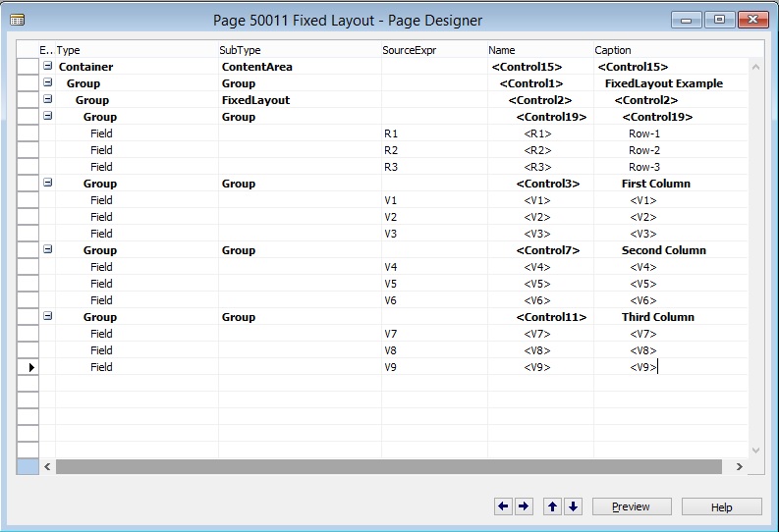Click the <V9> caption cell being edited
This screenshot has width=779, height=532.
[x=671, y=367]
